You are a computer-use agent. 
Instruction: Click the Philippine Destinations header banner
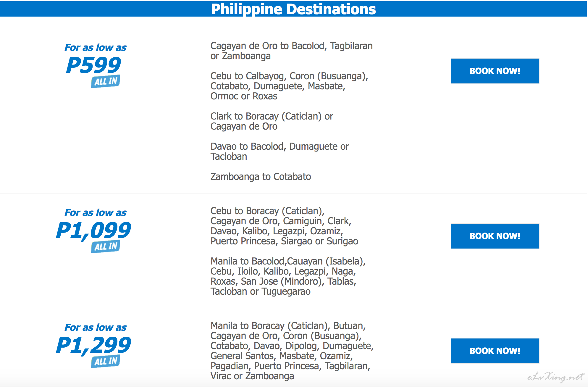293,9
